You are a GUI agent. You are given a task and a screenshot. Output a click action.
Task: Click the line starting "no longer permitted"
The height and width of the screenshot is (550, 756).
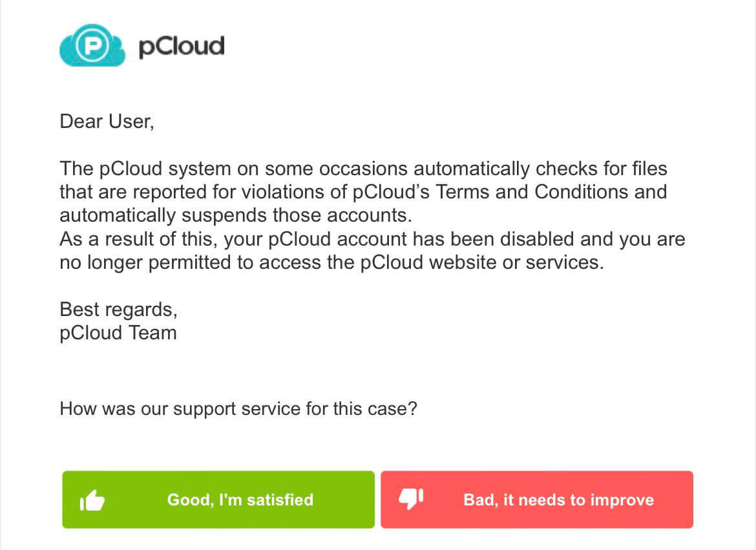[x=331, y=263]
